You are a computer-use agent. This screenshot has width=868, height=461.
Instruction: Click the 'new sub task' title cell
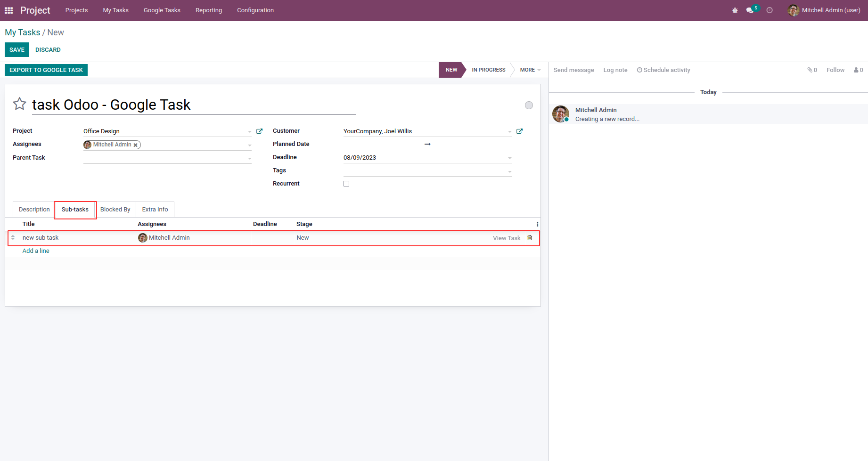(41, 238)
